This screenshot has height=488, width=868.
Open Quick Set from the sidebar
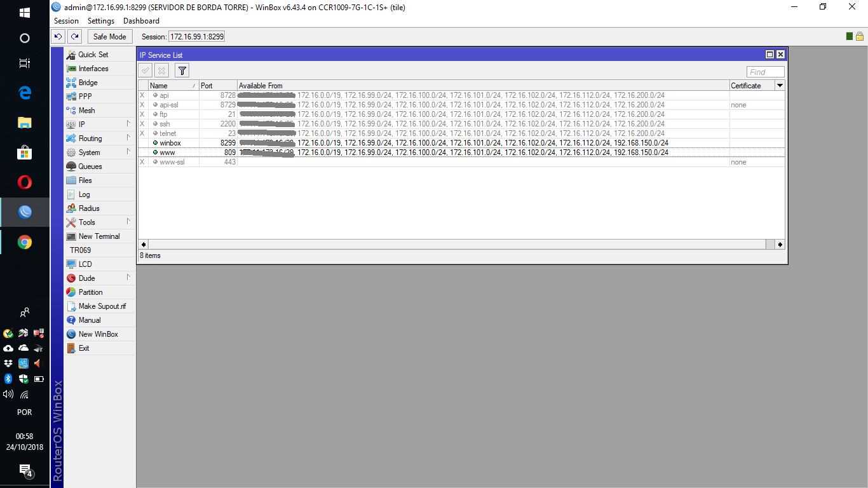coord(100,55)
